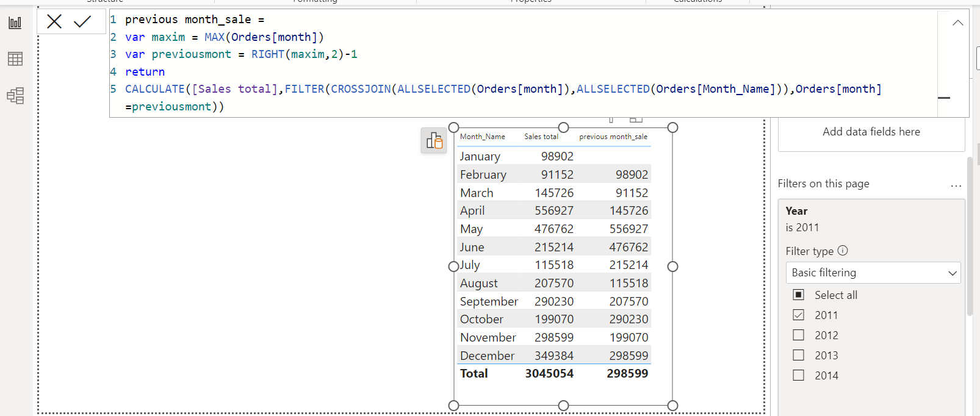Select the February row label
Viewport: 980px width, 416px height.
(x=483, y=174)
